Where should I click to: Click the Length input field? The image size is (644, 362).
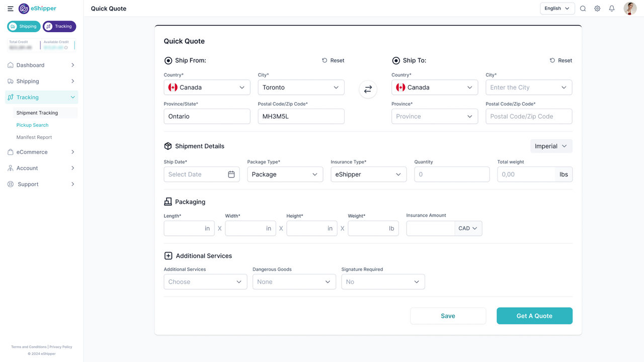click(189, 228)
